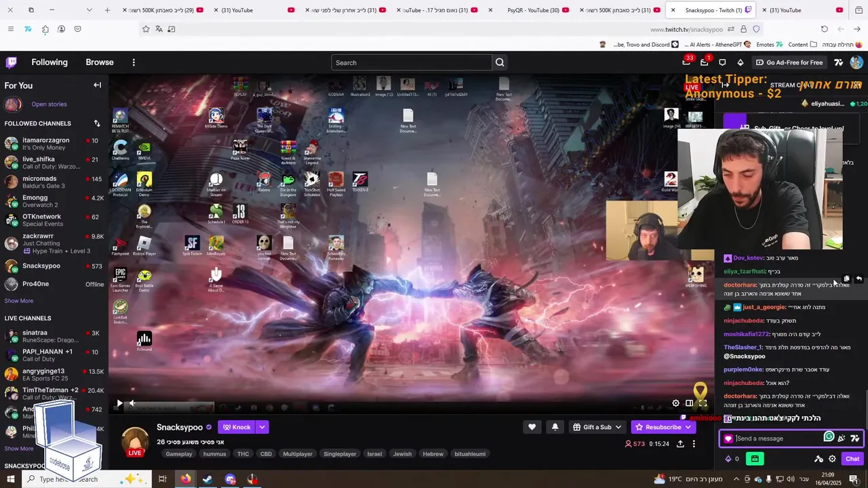Select the hummus tag
The height and width of the screenshot is (488, 868).
tap(214, 454)
